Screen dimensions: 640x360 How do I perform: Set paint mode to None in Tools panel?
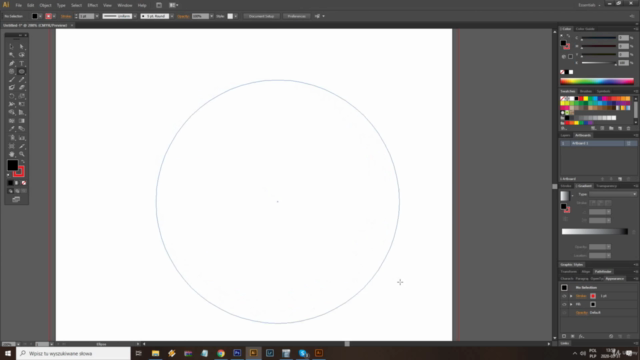(24, 183)
